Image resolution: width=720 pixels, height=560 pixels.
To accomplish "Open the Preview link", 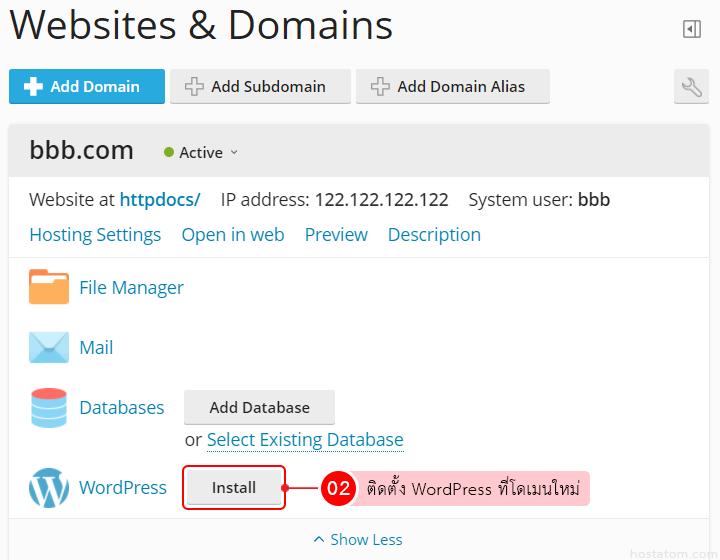I will point(336,235).
